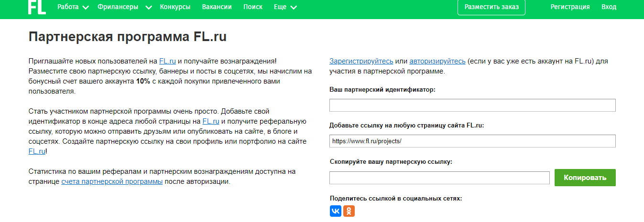Go to Конкурсы section
This screenshot has height=222, width=644.
tap(175, 7)
